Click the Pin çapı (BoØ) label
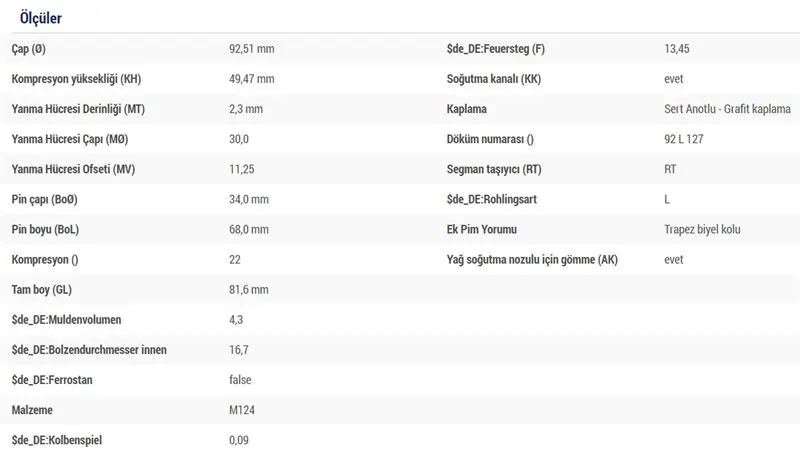 (44, 199)
